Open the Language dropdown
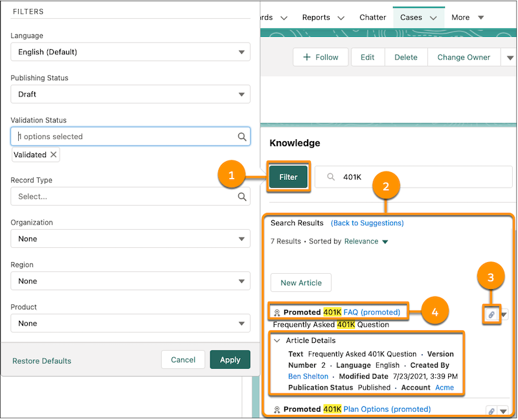 click(x=130, y=52)
